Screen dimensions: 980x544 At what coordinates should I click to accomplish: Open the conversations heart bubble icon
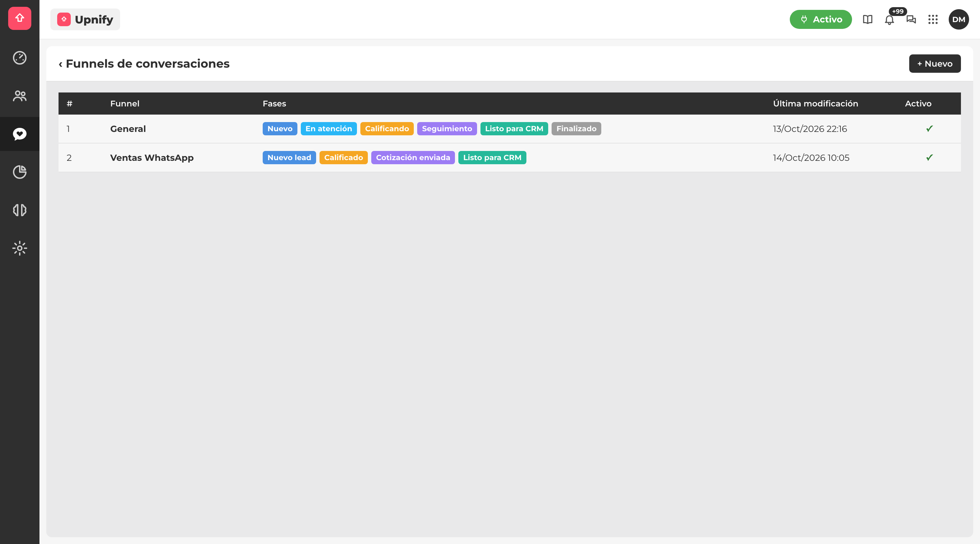pos(20,134)
